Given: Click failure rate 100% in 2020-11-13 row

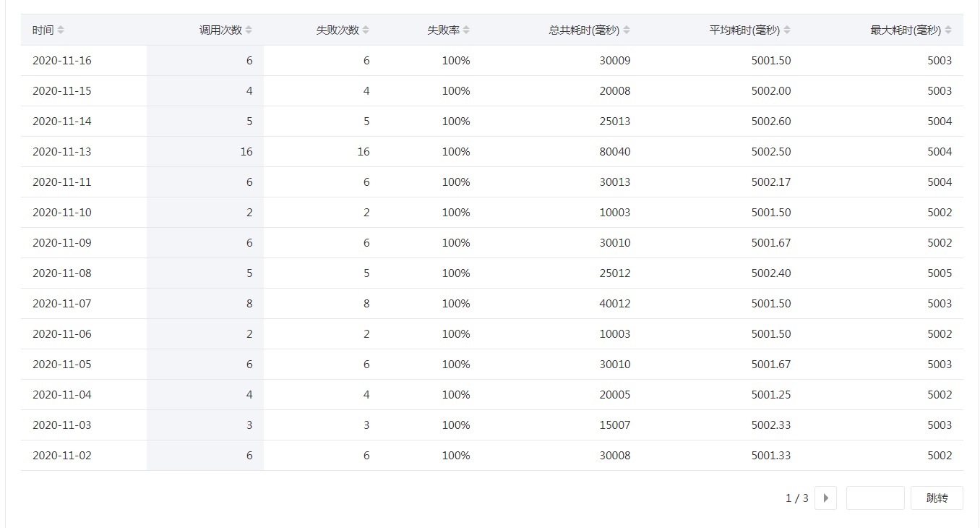Looking at the screenshot, I should pos(456,152).
